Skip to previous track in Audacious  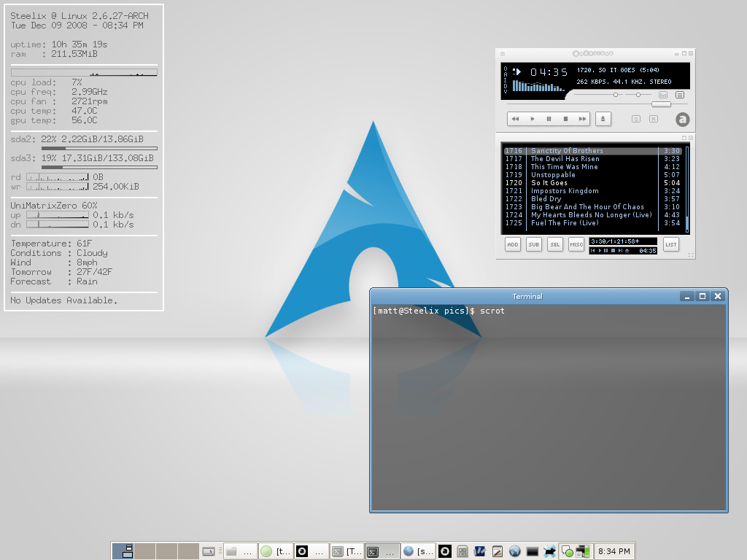(x=515, y=119)
